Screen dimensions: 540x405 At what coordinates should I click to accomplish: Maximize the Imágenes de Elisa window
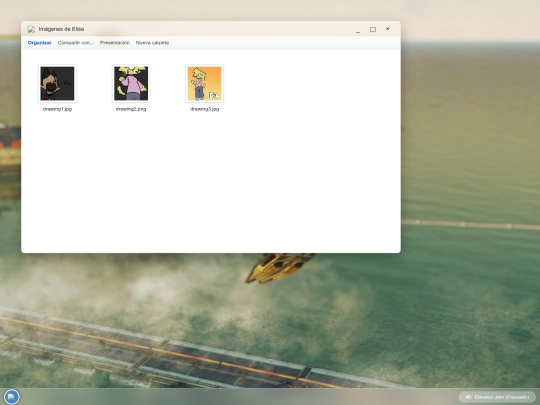373,30
